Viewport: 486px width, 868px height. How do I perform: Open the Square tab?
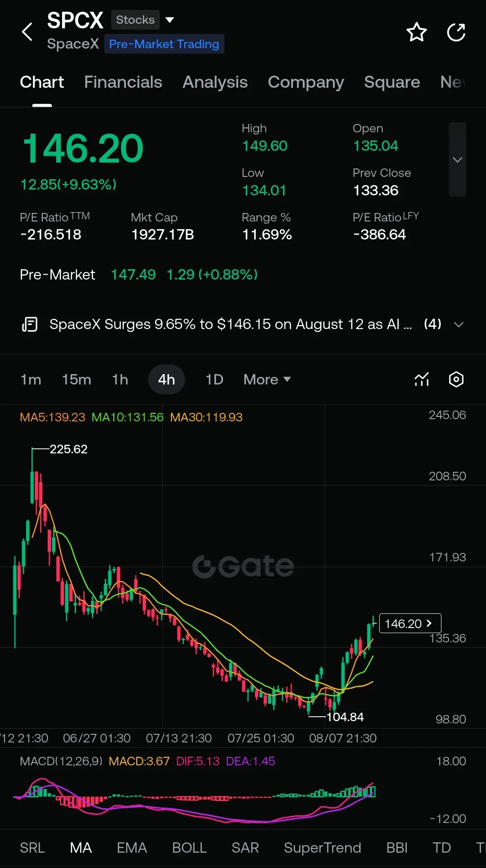392,82
